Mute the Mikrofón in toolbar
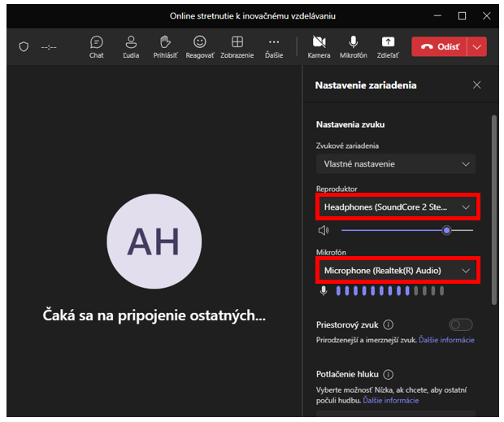Image resolution: width=504 pixels, height=422 pixels. tap(354, 47)
